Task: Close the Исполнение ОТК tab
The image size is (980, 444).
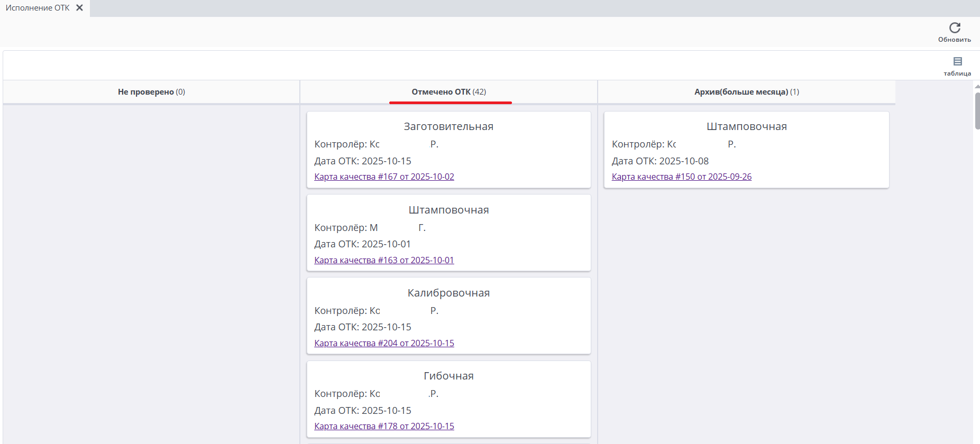Action: tap(79, 8)
